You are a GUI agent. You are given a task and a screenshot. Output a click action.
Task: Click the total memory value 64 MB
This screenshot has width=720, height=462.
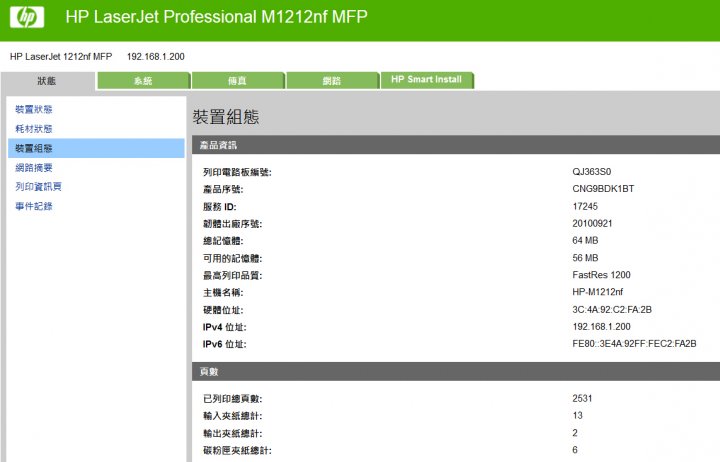585,240
